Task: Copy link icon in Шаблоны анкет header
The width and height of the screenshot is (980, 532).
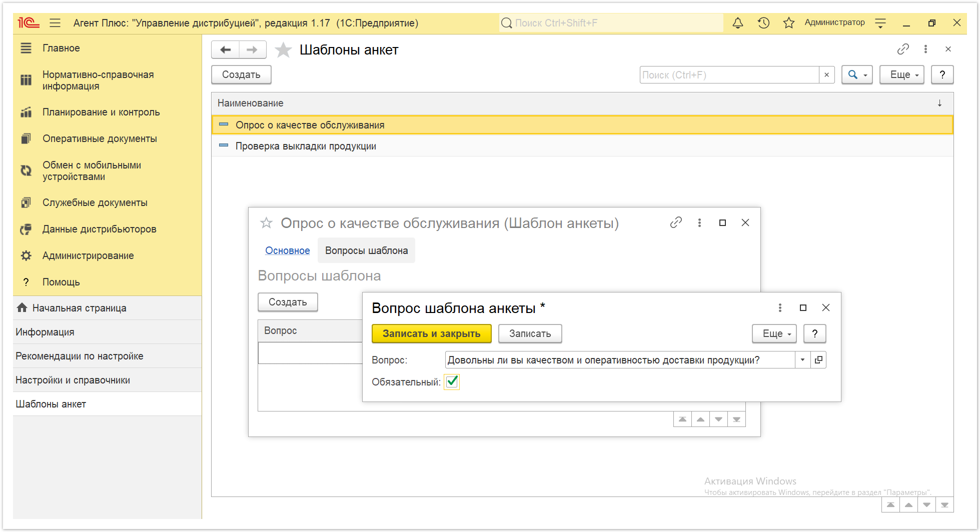Action: pos(903,49)
